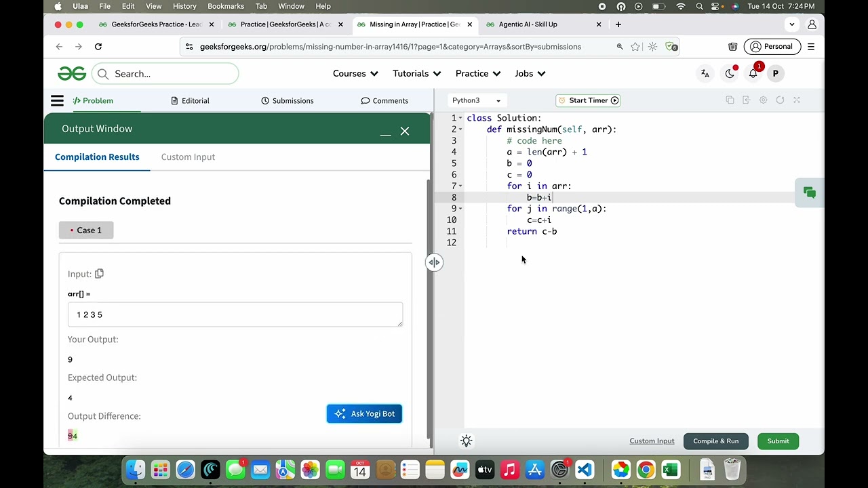Image resolution: width=868 pixels, height=488 pixels.
Task: Open editor settings gear
Action: (763, 100)
